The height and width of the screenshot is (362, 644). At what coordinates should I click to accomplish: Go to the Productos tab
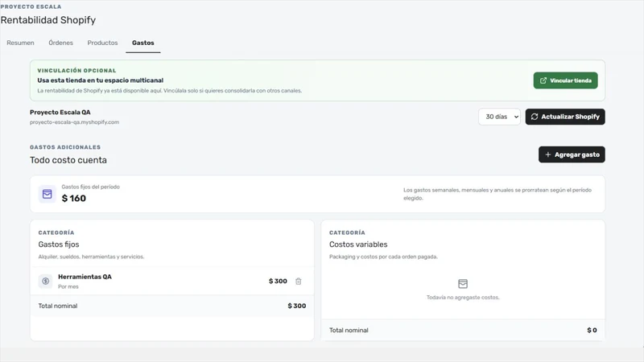tap(102, 43)
